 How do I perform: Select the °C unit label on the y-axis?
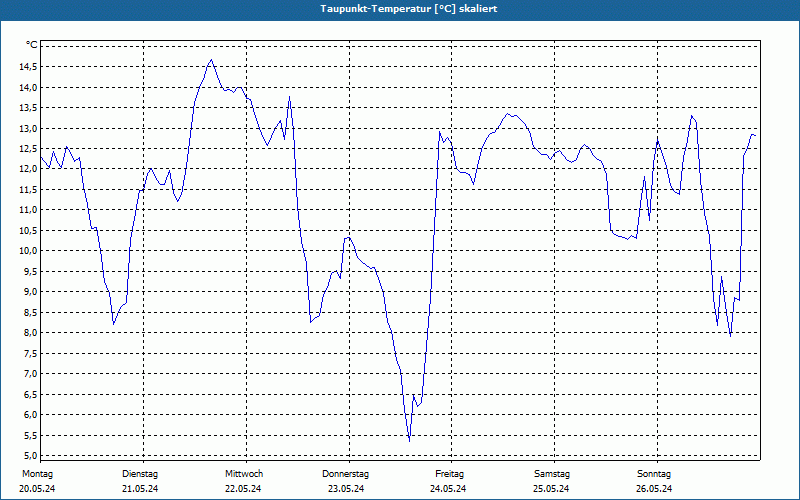click(x=32, y=45)
